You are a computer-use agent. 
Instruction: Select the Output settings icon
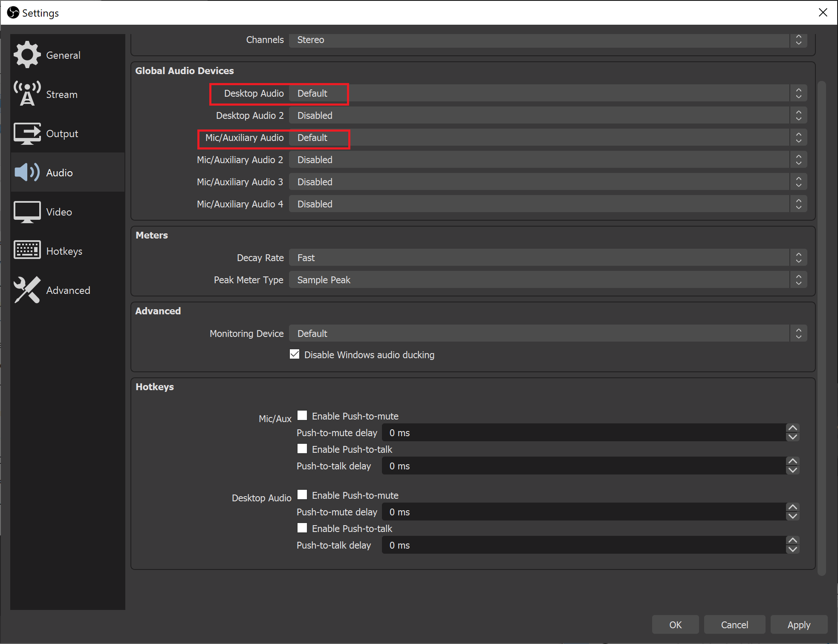click(x=27, y=133)
